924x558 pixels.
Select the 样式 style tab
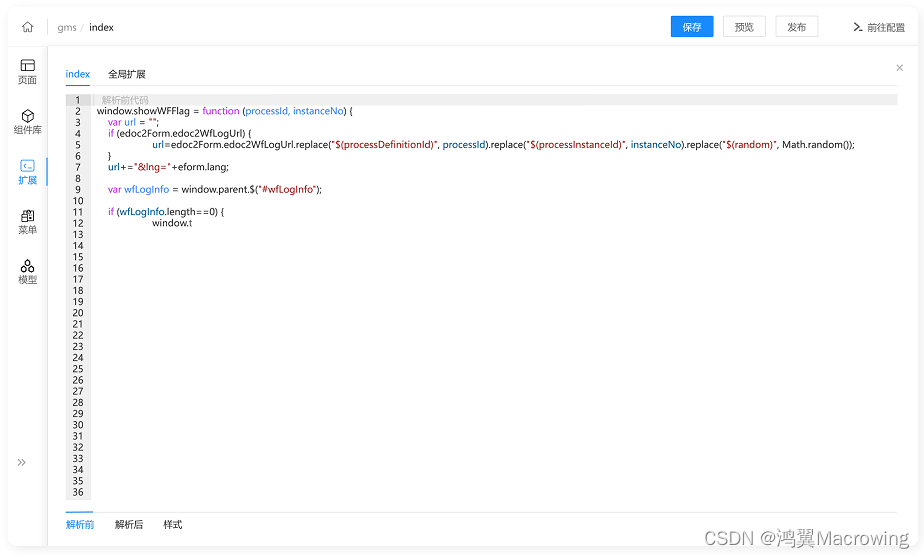pos(173,524)
